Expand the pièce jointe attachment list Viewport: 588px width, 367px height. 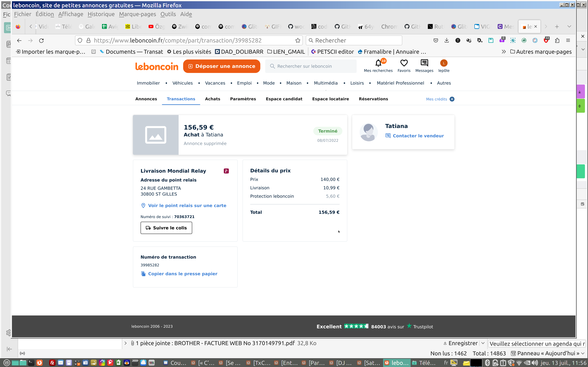click(126, 343)
